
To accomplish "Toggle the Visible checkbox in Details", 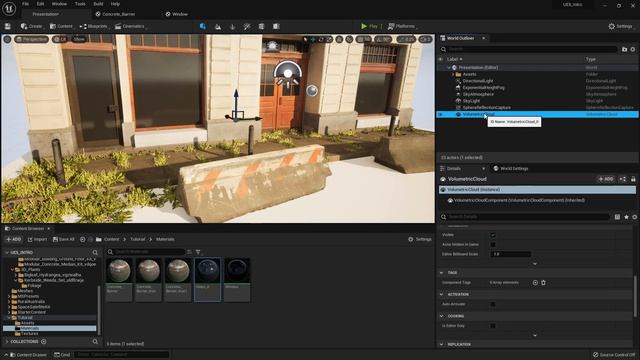I will [x=493, y=235].
